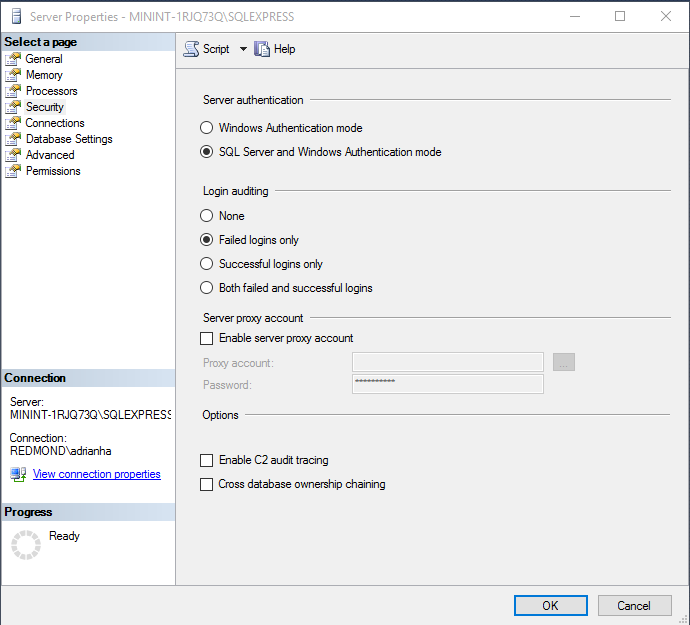
Task: Click the server icon in title bar
Action: [16, 17]
